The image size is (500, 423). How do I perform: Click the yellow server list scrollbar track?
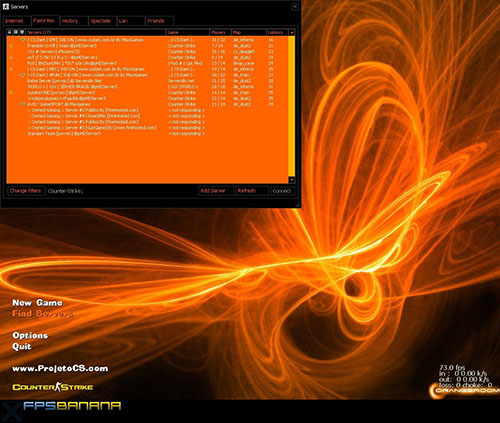tap(292, 106)
